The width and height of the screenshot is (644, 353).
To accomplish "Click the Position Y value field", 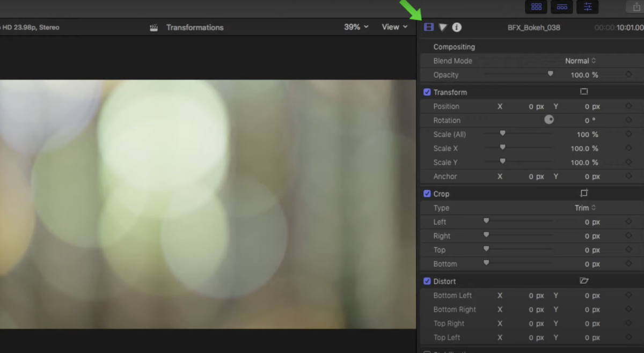I will [592, 106].
